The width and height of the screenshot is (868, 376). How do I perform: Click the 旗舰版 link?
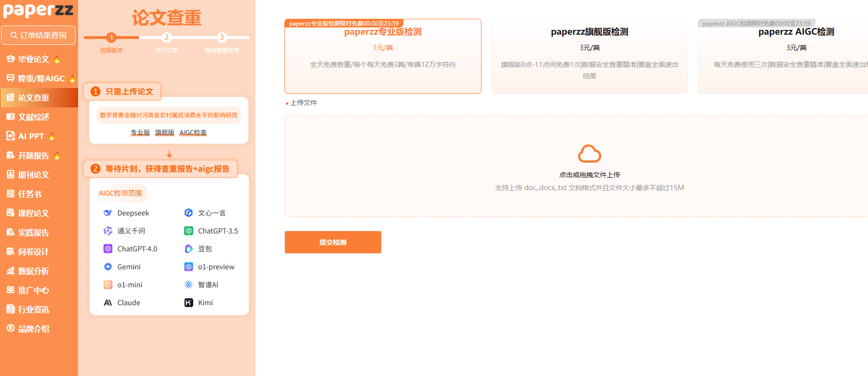pyautogui.click(x=165, y=132)
